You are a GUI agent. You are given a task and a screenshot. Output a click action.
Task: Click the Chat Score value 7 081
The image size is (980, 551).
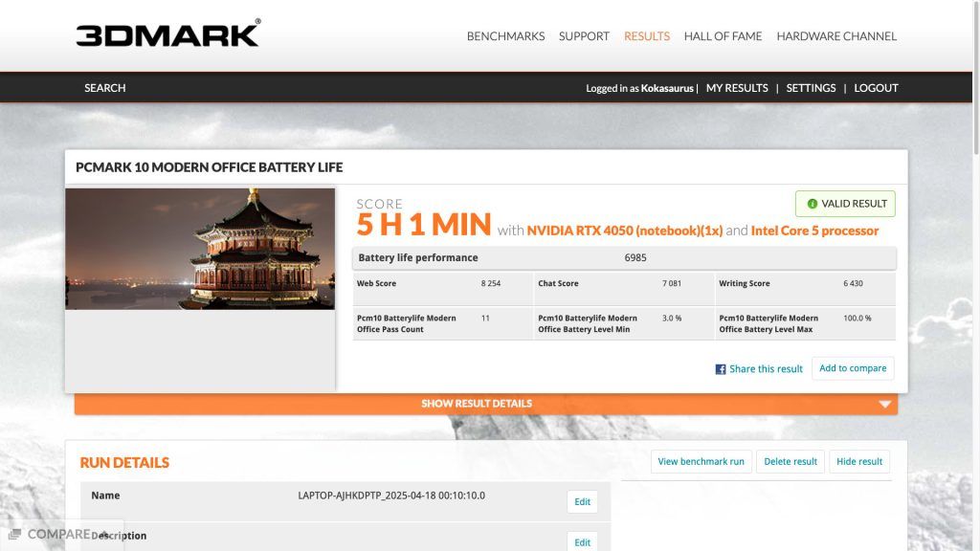pyautogui.click(x=672, y=283)
